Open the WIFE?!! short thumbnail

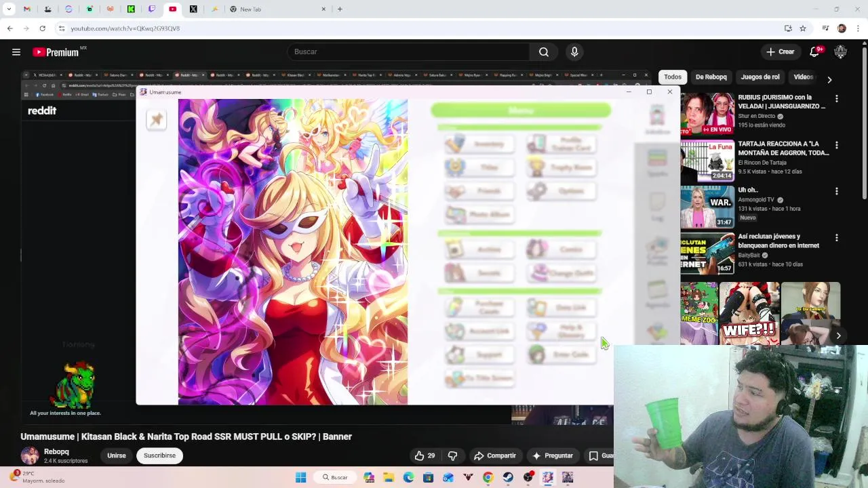tap(749, 313)
